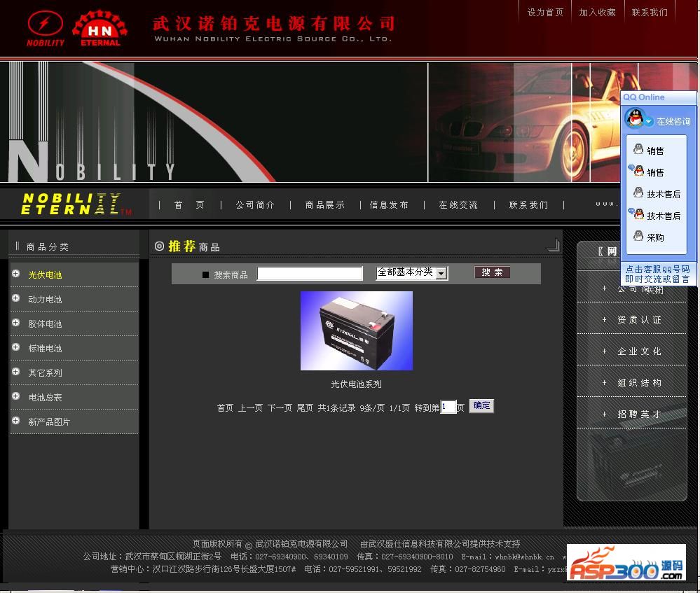Click the plus icon beside 动力电池

(x=16, y=298)
